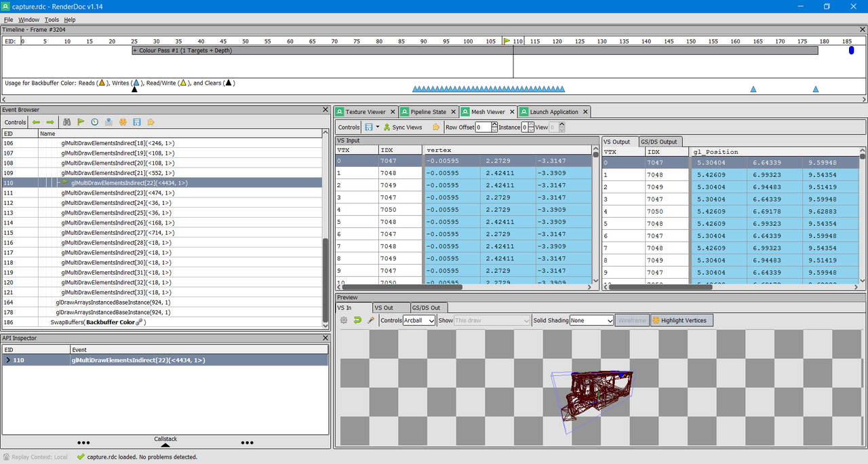Screen dimensions: 868x464
Task: Open the File menu
Action: tap(8, 20)
